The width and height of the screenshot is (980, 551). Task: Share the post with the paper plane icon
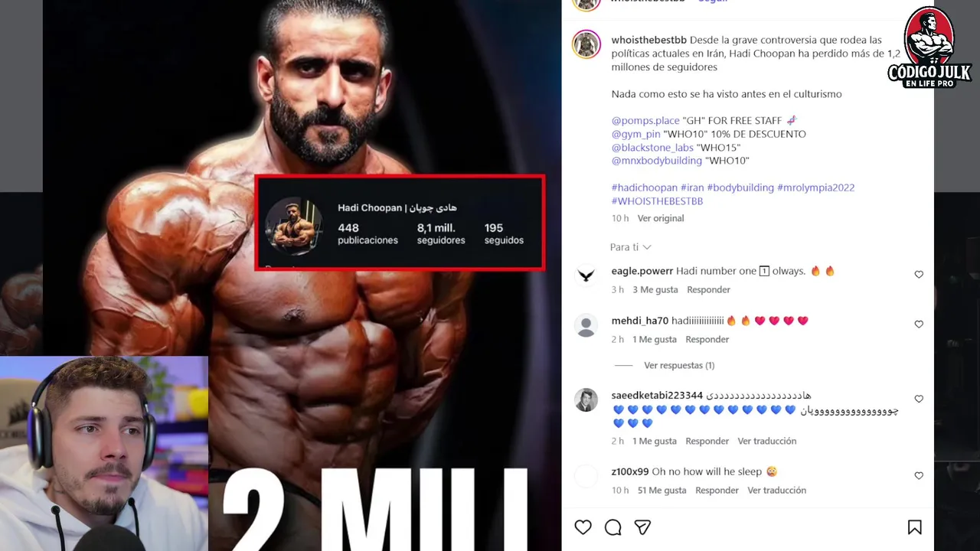[642, 527]
